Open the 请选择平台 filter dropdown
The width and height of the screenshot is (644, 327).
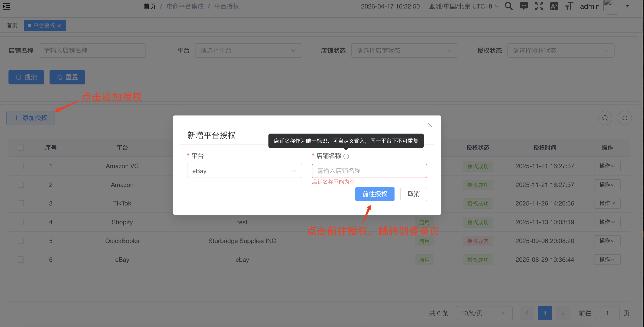click(x=248, y=50)
